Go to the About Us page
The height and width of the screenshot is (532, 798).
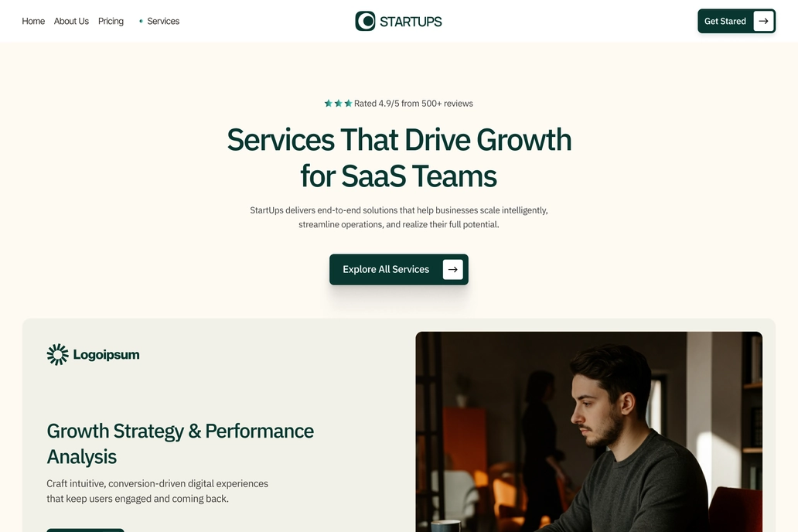(71, 21)
